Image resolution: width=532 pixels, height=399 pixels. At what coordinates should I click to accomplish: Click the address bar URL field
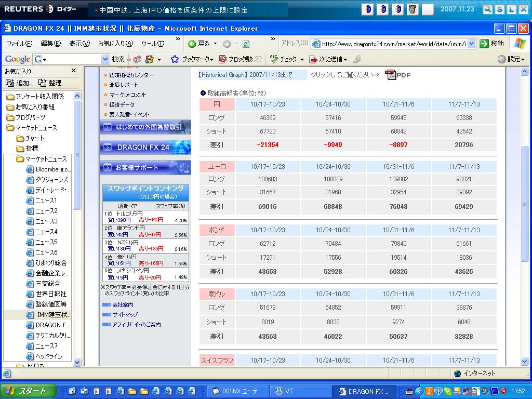394,44
